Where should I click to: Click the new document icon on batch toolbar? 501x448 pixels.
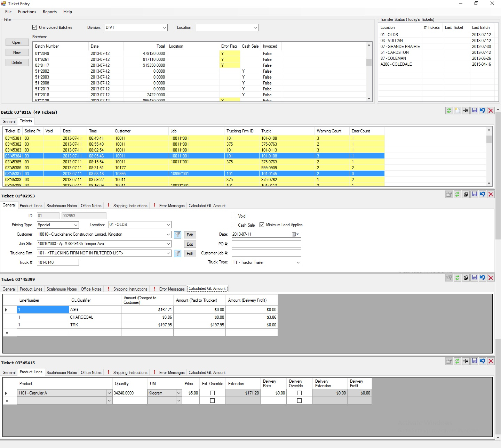click(x=457, y=111)
